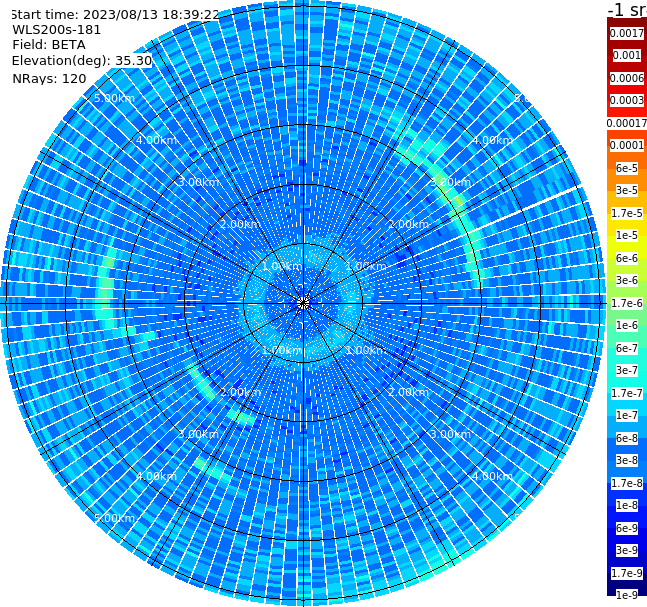
Task: Click the 6e-8 colorbar value
Action: pos(627,438)
